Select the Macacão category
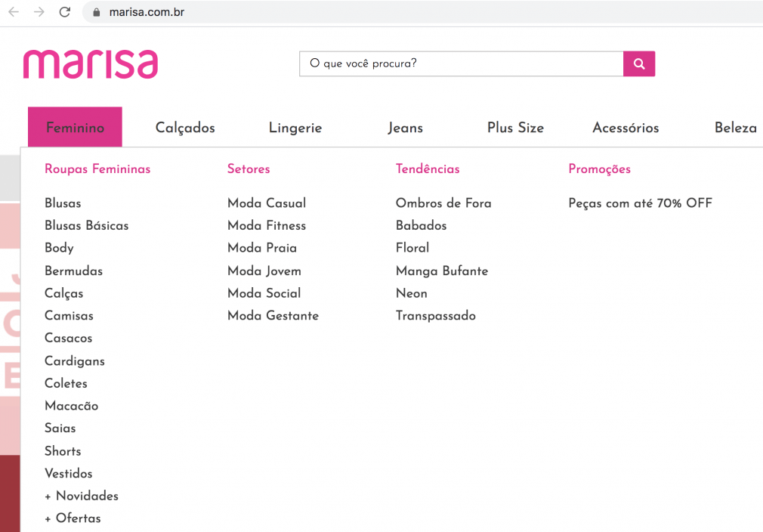Viewport: 763px width, 532px height. tap(71, 406)
